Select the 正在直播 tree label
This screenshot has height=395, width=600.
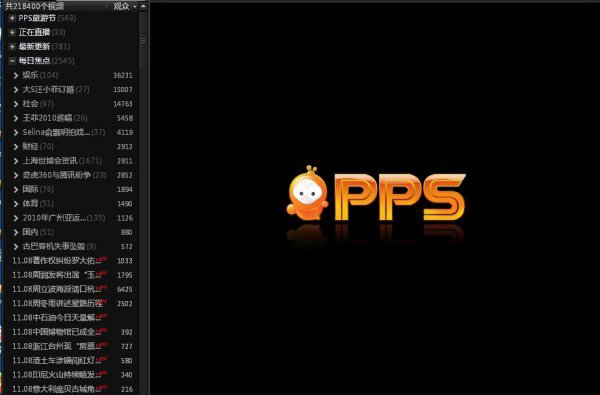pyautogui.click(x=34, y=32)
